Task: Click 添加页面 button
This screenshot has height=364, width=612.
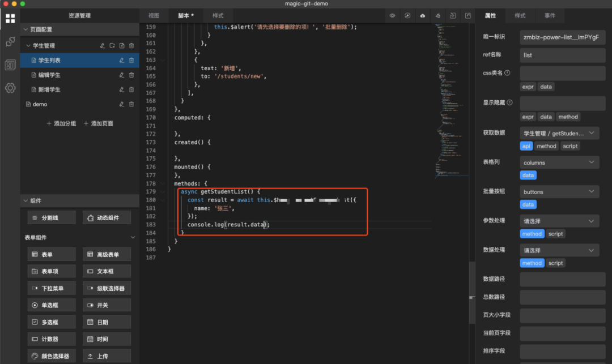Action: click(99, 123)
